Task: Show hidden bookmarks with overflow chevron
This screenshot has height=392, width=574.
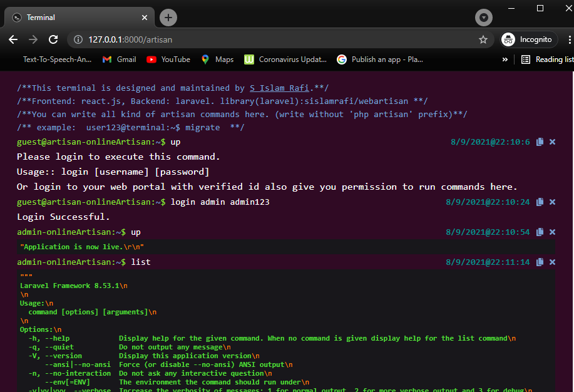Action: 505,59
